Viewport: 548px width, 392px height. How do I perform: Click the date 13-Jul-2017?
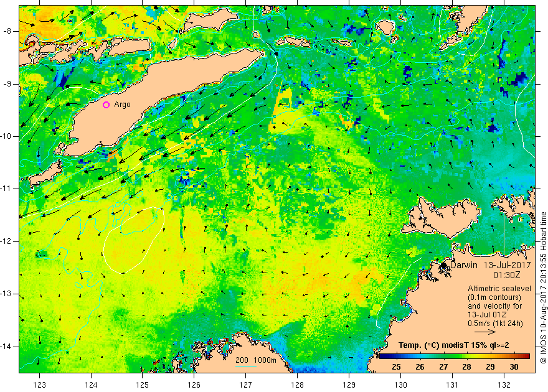[507, 265]
